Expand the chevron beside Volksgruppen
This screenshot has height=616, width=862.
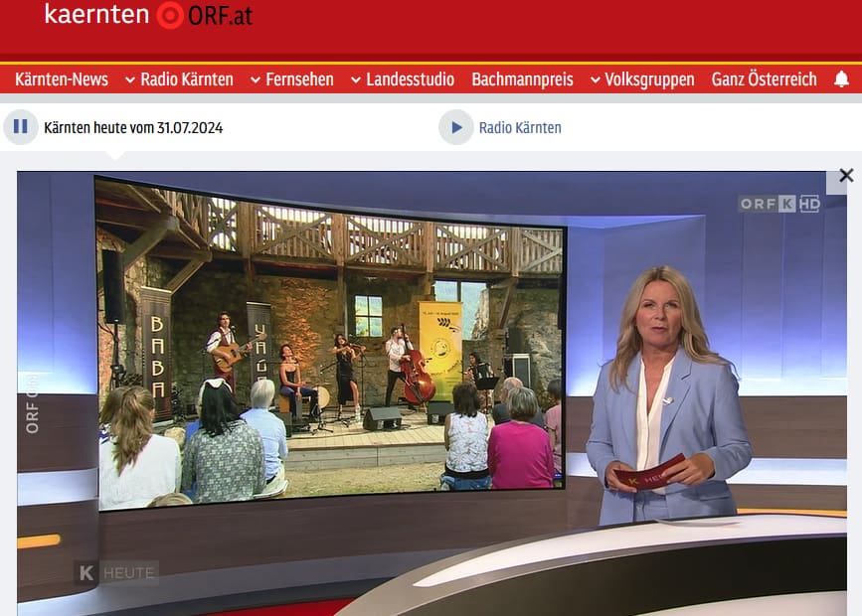tap(595, 79)
